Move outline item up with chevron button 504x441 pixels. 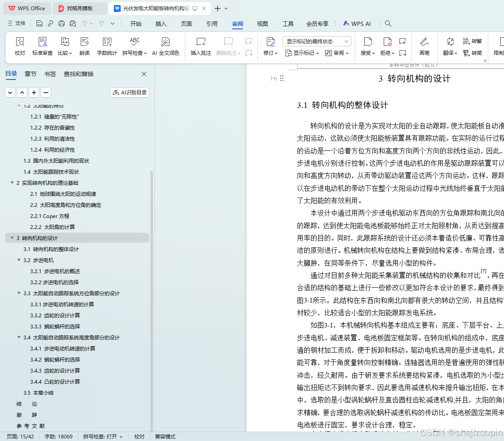[x=22, y=93]
